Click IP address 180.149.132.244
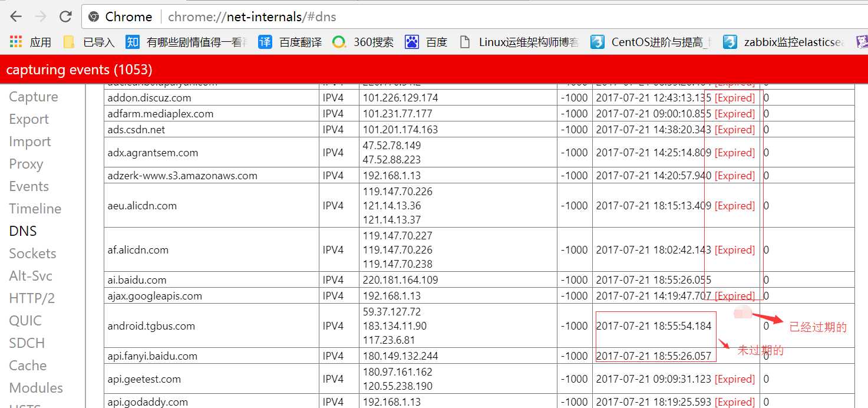The image size is (868, 408). click(401, 356)
